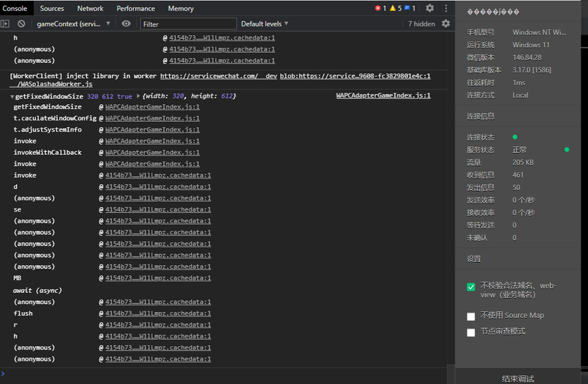
Task: Click the 7 hidden messages label
Action: click(x=421, y=23)
